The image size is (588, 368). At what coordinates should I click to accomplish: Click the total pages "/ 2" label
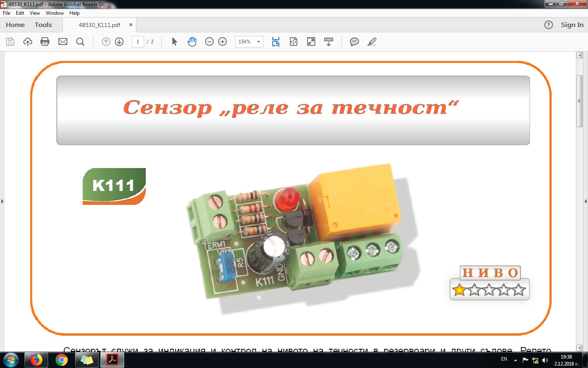pyautogui.click(x=150, y=42)
